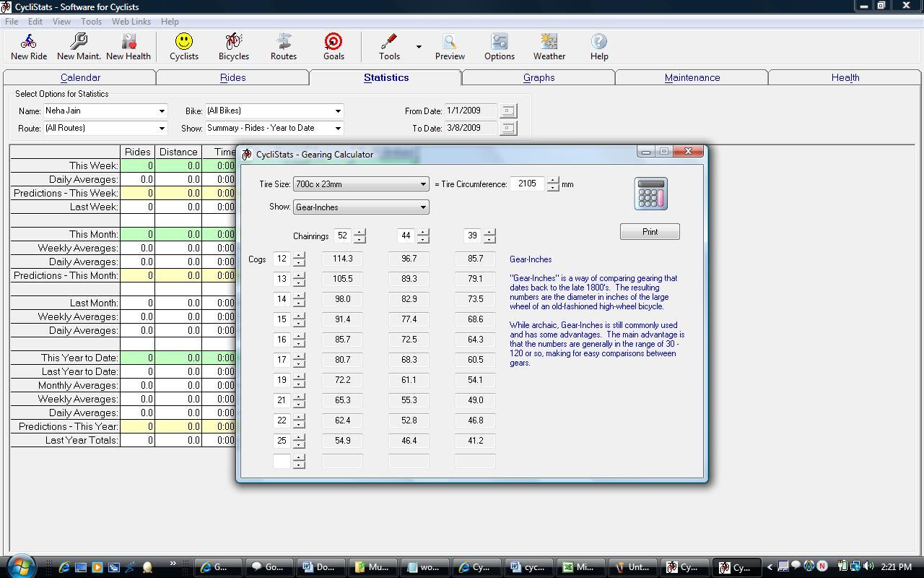The image size is (924, 578).
Task: Click the Predictions - This Month row label
Action: [x=65, y=275]
